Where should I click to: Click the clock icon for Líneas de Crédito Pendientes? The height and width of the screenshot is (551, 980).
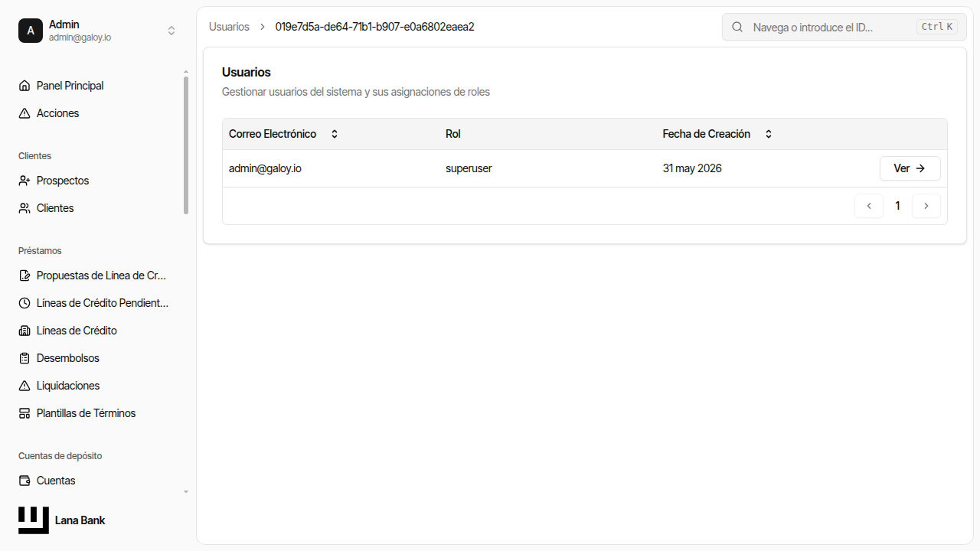[x=24, y=303]
